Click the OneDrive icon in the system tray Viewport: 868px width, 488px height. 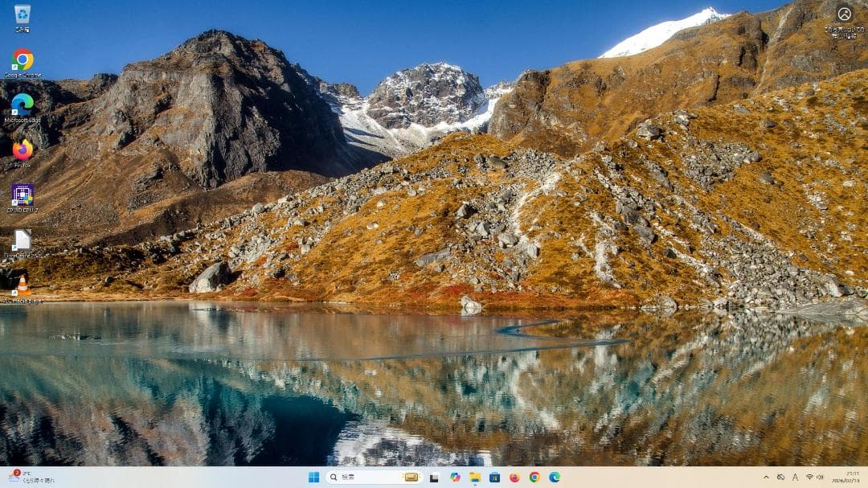pos(780,477)
